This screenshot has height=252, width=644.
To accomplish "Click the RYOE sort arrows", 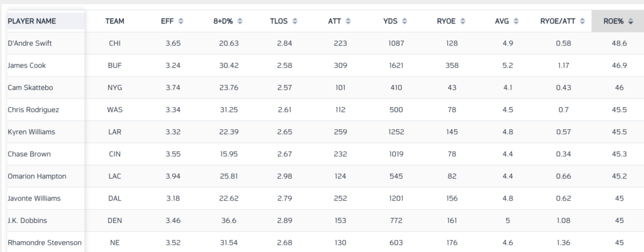I will 462,21.
